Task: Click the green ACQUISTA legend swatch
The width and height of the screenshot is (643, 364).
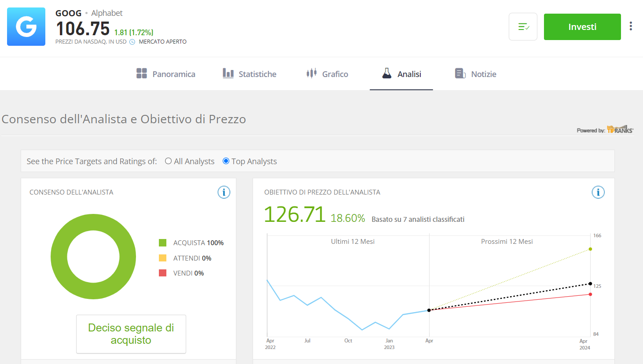Action: point(163,243)
